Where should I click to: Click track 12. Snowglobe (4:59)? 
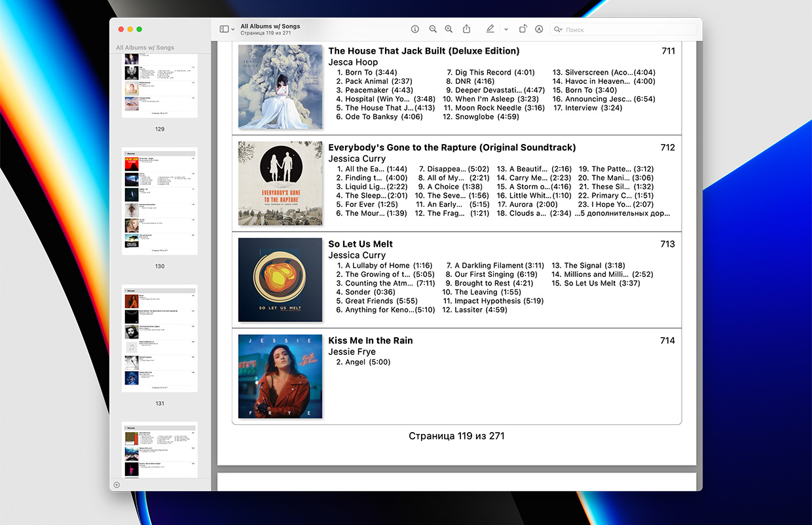tap(481, 117)
